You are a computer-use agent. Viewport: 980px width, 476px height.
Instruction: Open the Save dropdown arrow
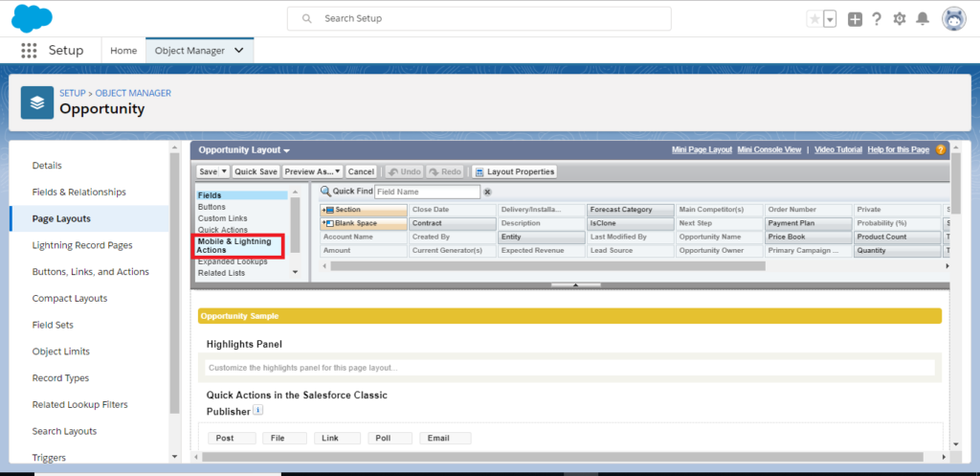(x=223, y=171)
